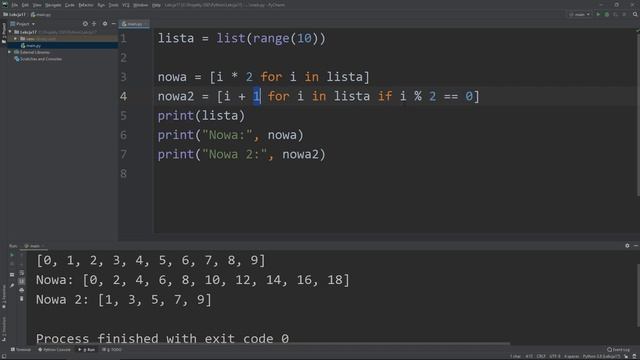
Task: Click line number 8 in gutter
Action: point(124,173)
